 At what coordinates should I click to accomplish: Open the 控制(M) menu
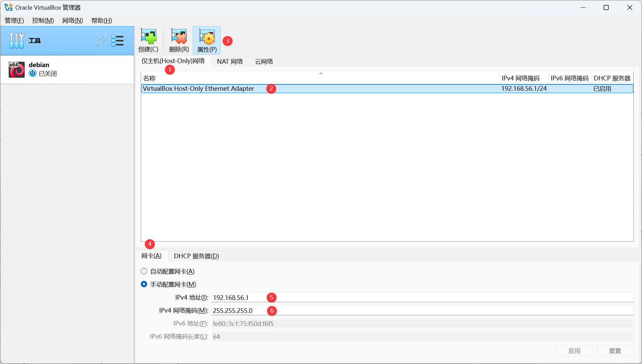(43, 20)
